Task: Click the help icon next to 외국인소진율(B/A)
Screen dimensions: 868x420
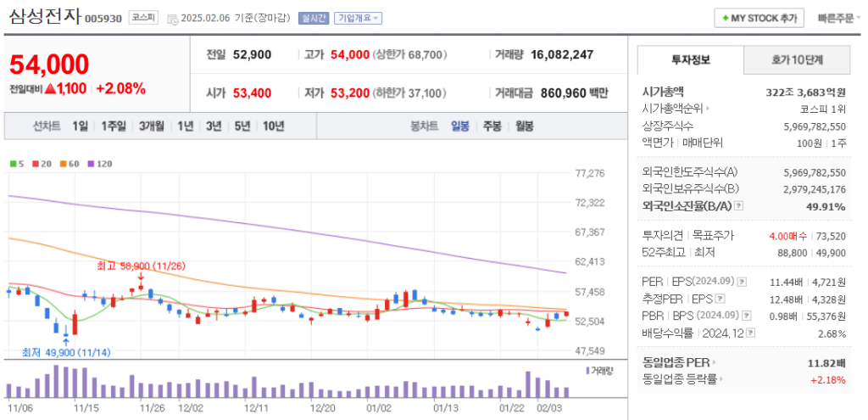Action: 738,206
